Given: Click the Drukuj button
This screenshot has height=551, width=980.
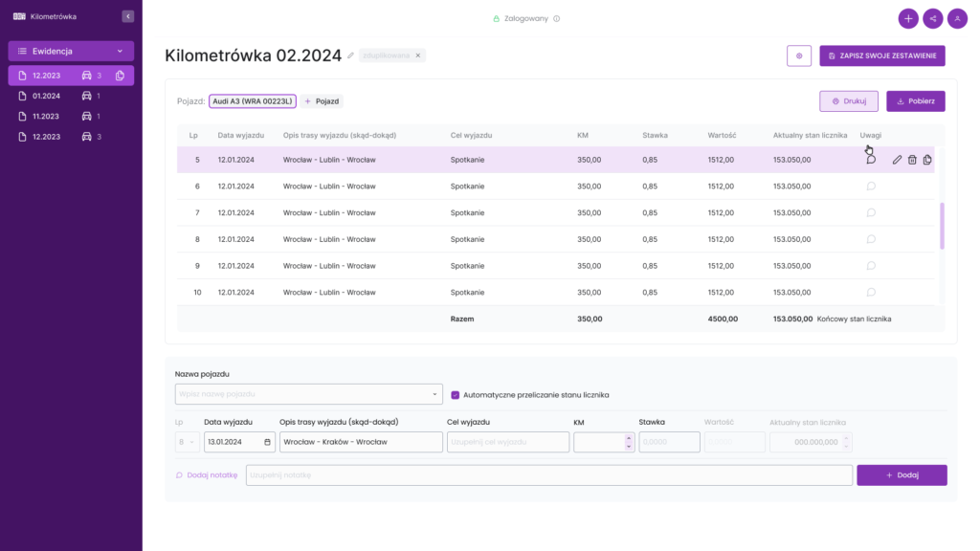Looking at the screenshot, I should [847, 100].
